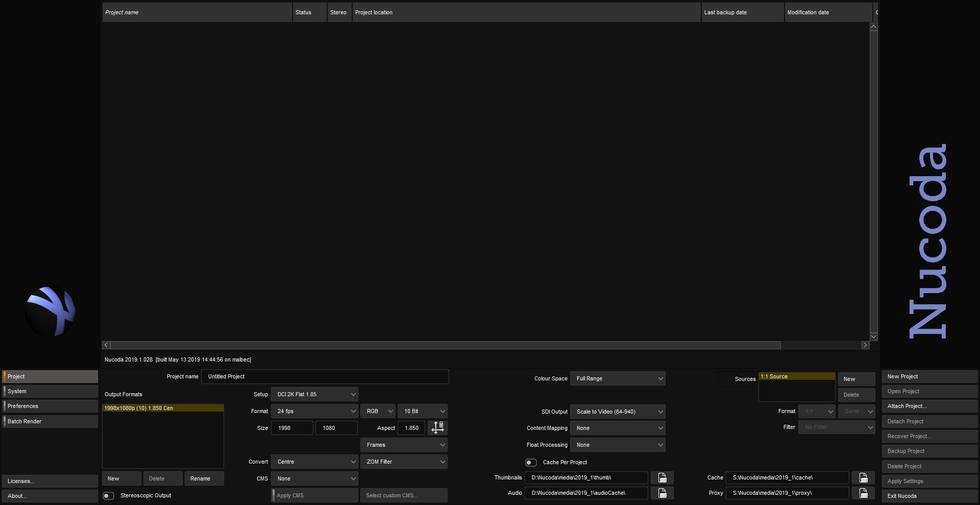Viewport: 980px width, 505px height.
Task: Sort by Status column header
Action: tap(309, 12)
